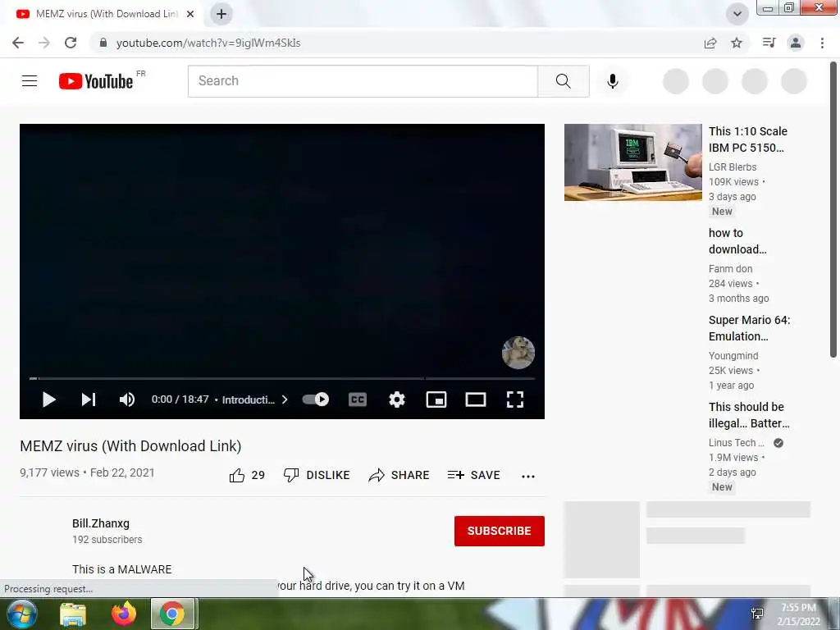Open Windows Explorer from taskbar
This screenshot has width=840, height=630.
pyautogui.click(x=73, y=614)
